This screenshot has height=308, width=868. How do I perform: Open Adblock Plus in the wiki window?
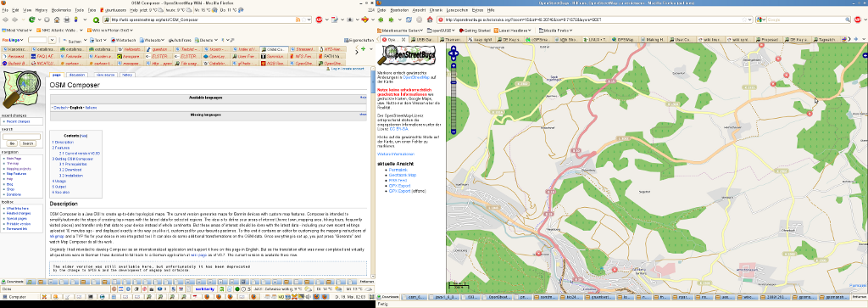pyautogui.click(x=320, y=20)
